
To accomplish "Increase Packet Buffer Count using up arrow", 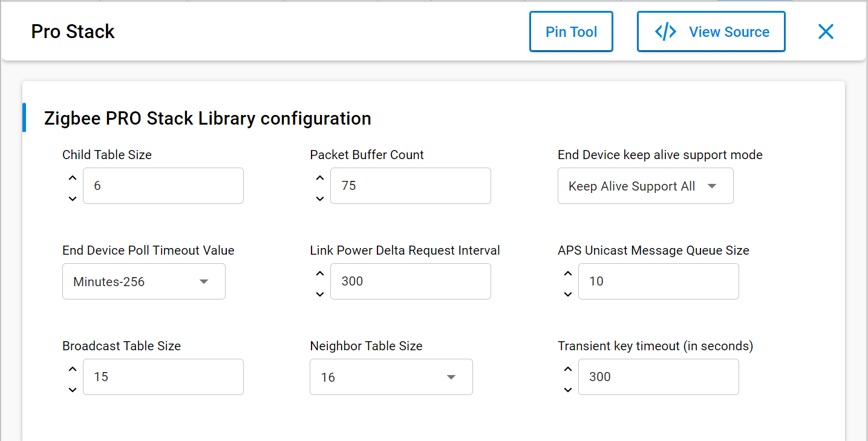I will click(x=320, y=178).
